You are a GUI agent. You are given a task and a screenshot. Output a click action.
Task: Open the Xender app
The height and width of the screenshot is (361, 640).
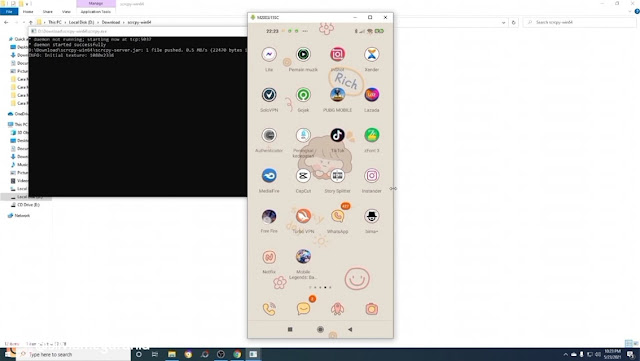click(371, 54)
